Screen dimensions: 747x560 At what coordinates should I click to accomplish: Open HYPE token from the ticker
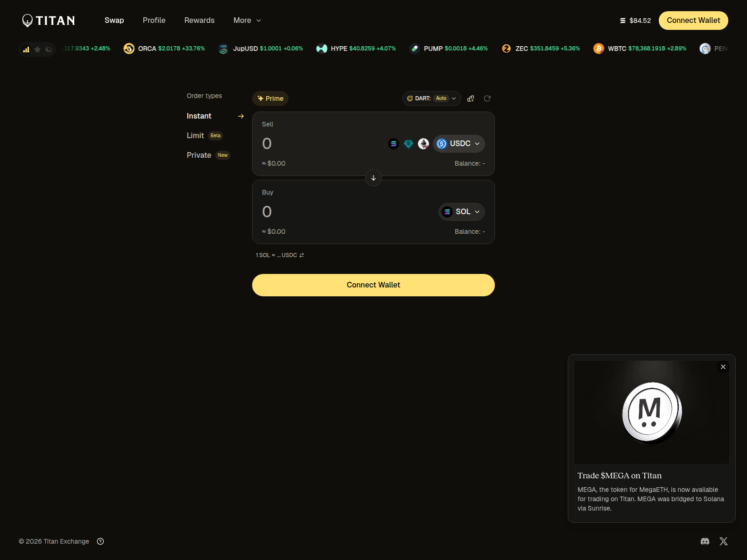(x=356, y=49)
